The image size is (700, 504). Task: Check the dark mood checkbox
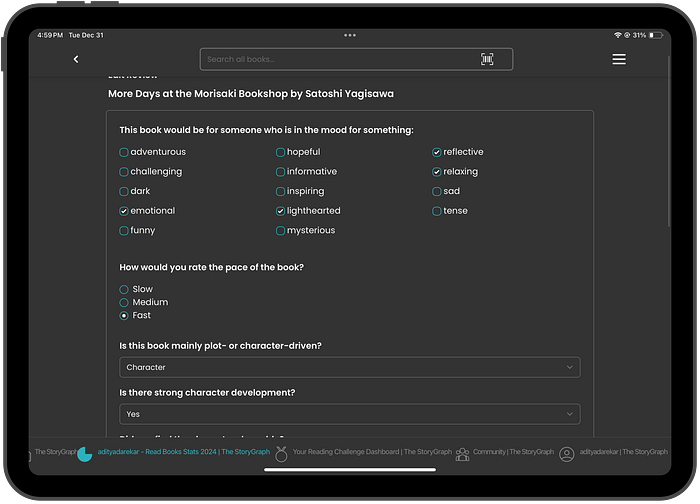coord(124,192)
